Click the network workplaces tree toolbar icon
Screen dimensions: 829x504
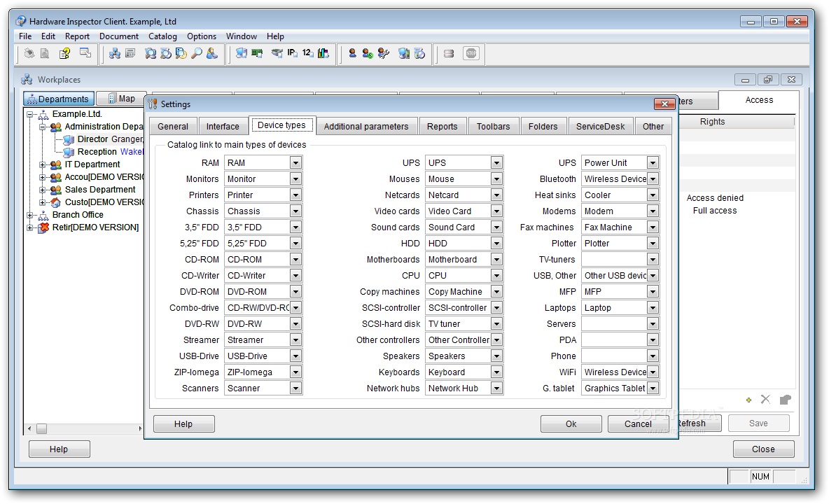tap(115, 53)
